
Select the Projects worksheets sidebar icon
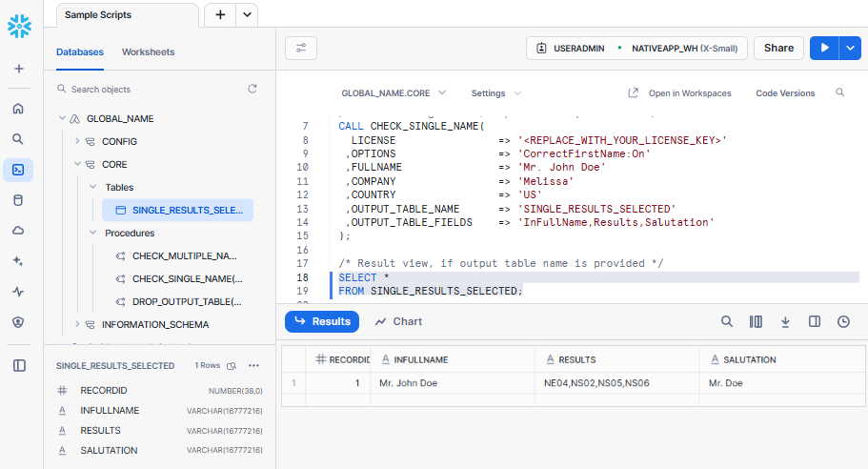(x=18, y=170)
